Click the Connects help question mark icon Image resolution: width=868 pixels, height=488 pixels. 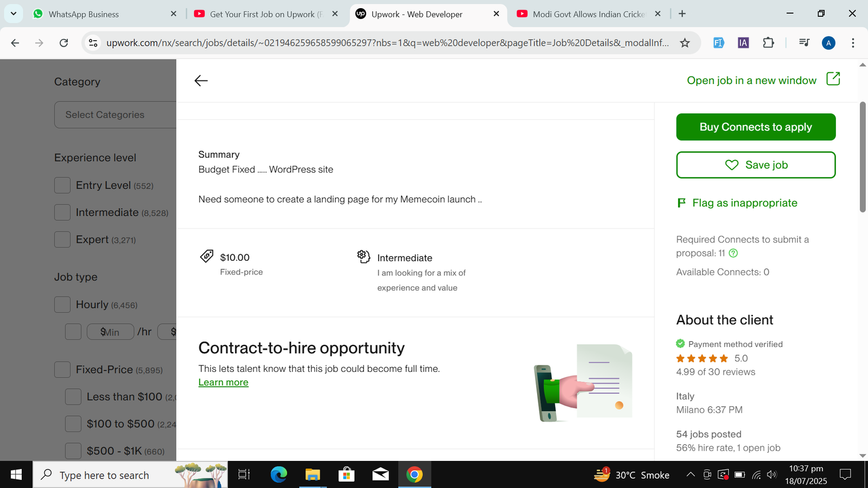tap(733, 253)
